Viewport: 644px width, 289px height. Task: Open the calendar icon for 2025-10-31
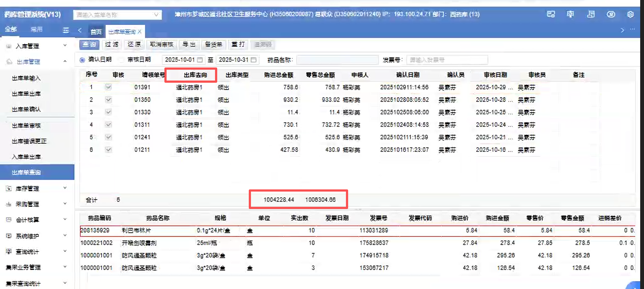tap(254, 60)
